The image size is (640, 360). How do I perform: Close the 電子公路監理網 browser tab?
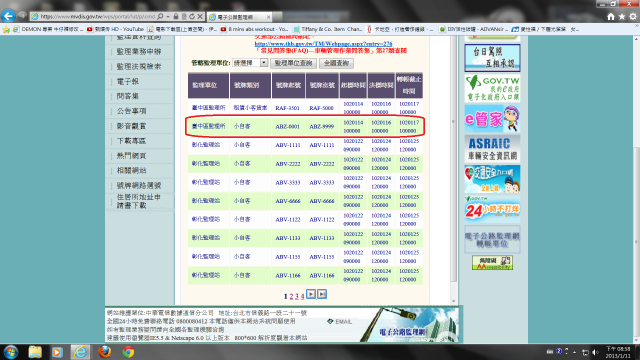click(x=268, y=17)
